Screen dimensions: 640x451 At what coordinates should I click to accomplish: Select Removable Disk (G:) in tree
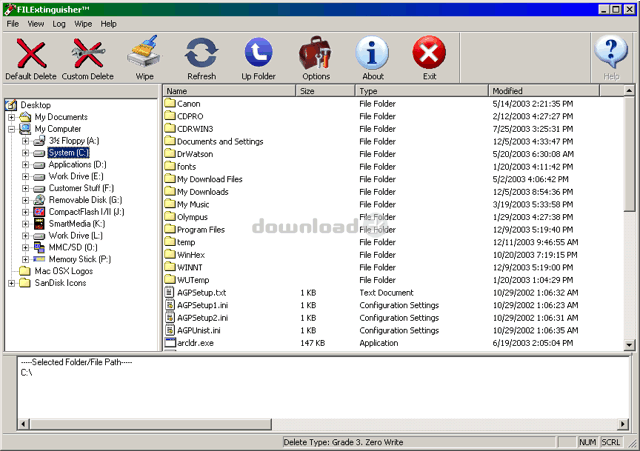tap(85, 200)
